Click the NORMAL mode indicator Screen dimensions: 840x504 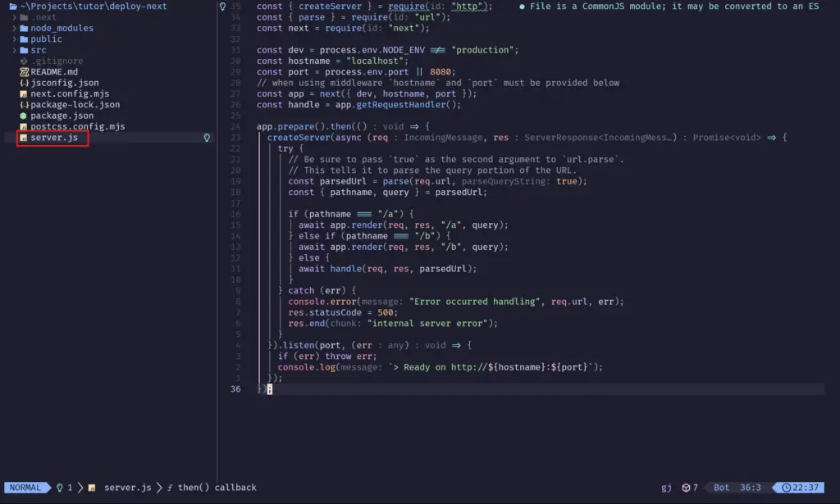click(x=25, y=488)
